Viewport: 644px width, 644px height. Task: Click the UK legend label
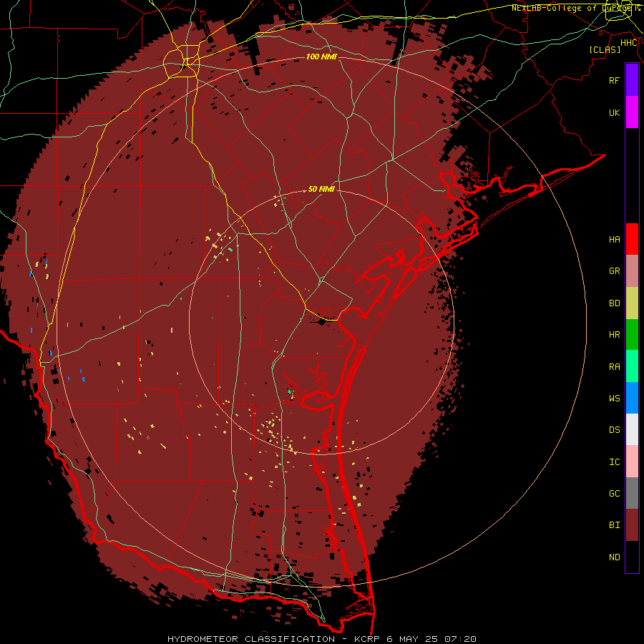tap(615, 112)
